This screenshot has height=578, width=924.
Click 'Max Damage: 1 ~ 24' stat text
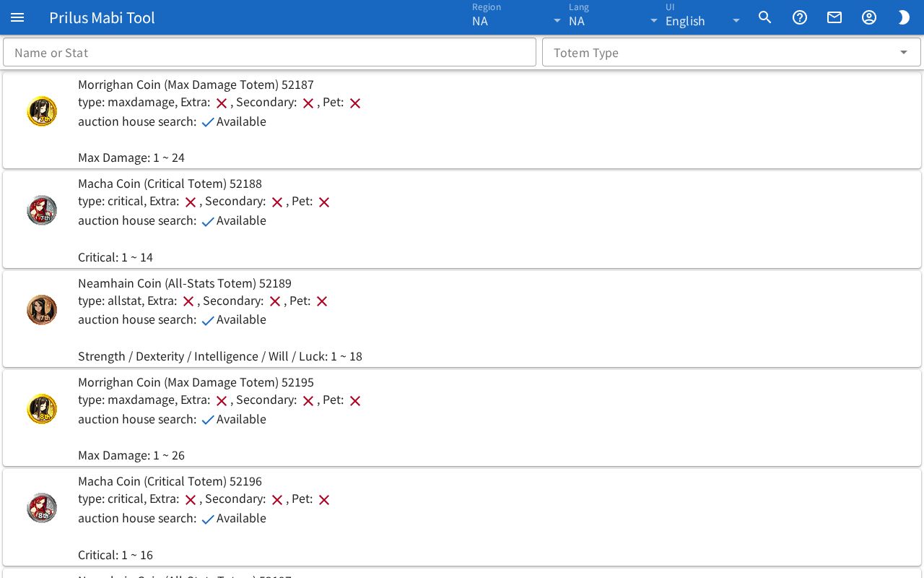click(131, 158)
